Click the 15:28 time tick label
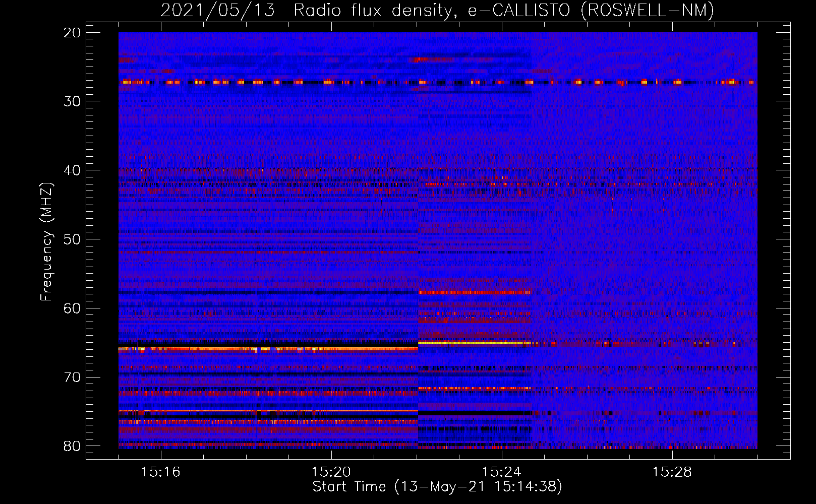Screen dimensions: 816x504 point(672,472)
